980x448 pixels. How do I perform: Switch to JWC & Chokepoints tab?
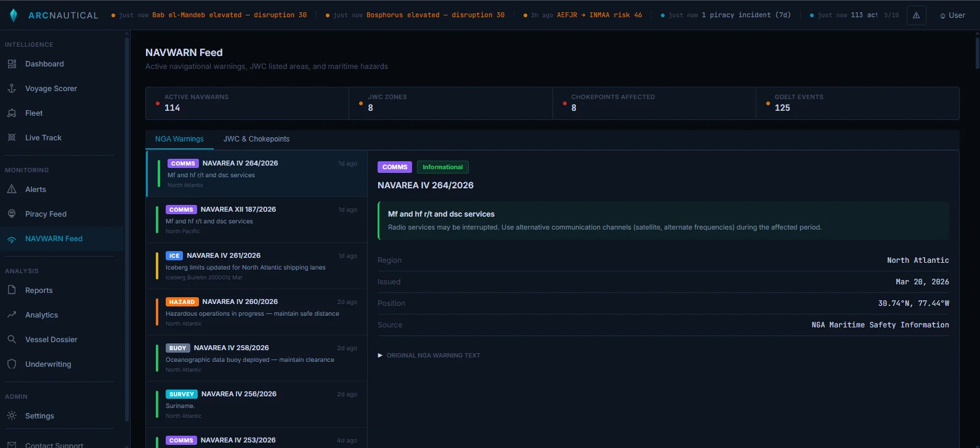pyautogui.click(x=256, y=139)
